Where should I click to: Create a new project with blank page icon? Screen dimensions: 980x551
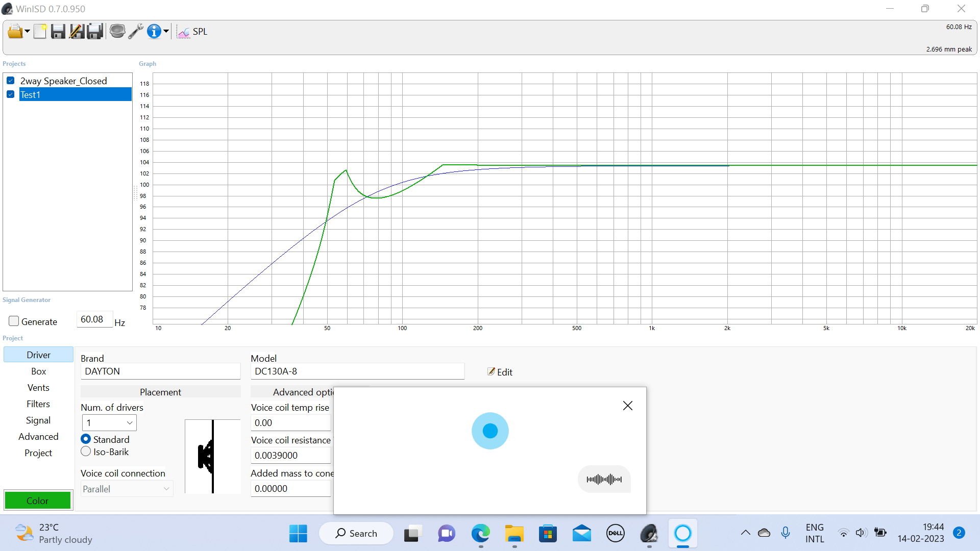[40, 32]
